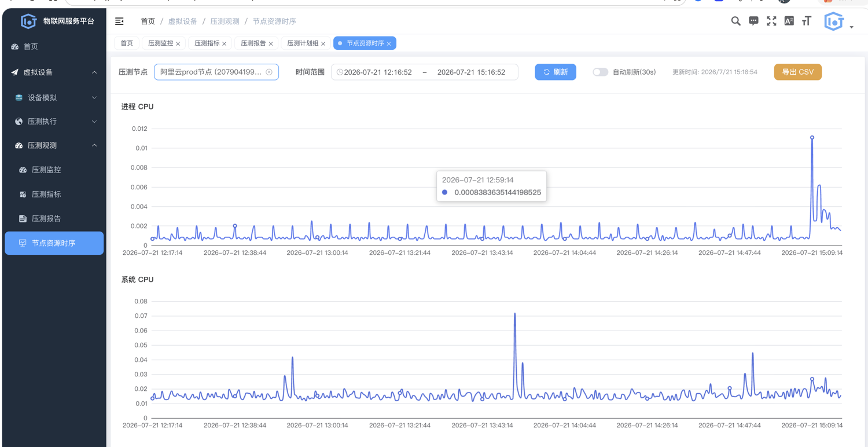
Task: Open font size settings icon
Action: click(807, 21)
